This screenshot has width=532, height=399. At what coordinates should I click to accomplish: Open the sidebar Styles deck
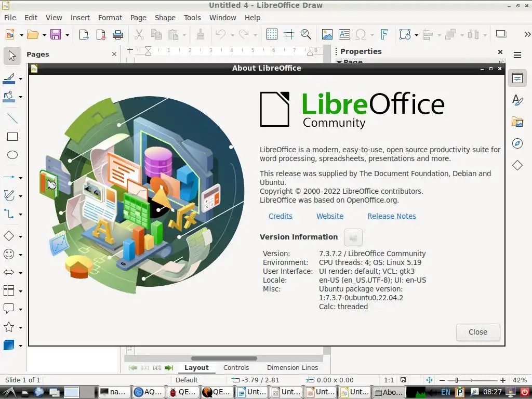click(517, 100)
